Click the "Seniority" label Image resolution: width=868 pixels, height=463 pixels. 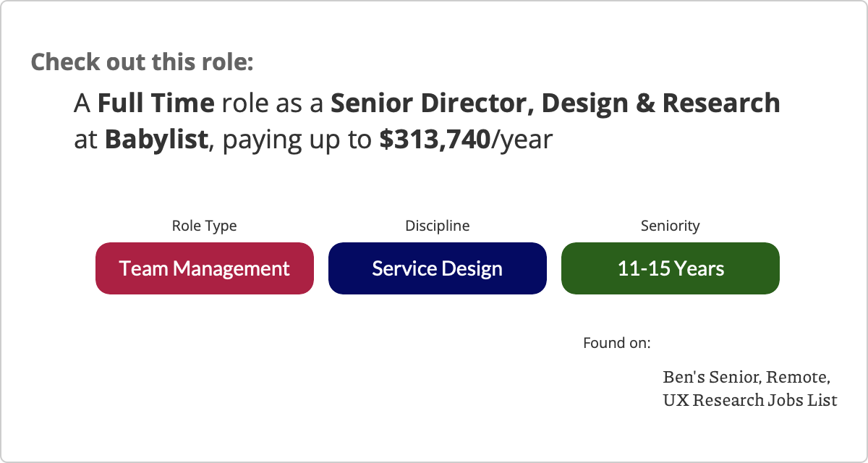[671, 226]
